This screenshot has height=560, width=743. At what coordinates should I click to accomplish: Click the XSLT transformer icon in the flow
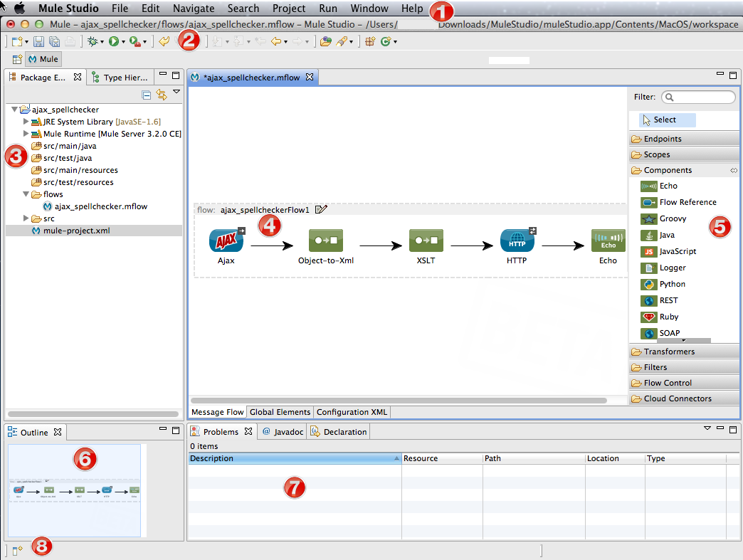pos(426,241)
